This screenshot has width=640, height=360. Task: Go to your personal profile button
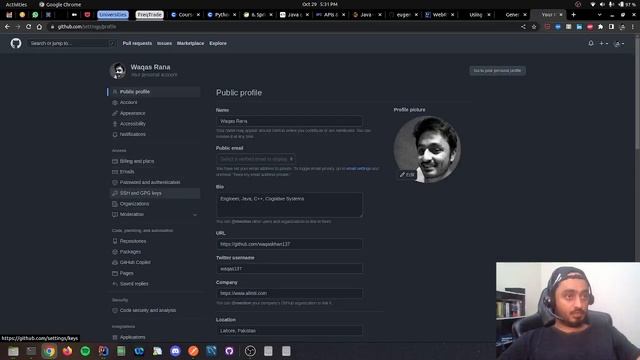(x=497, y=71)
